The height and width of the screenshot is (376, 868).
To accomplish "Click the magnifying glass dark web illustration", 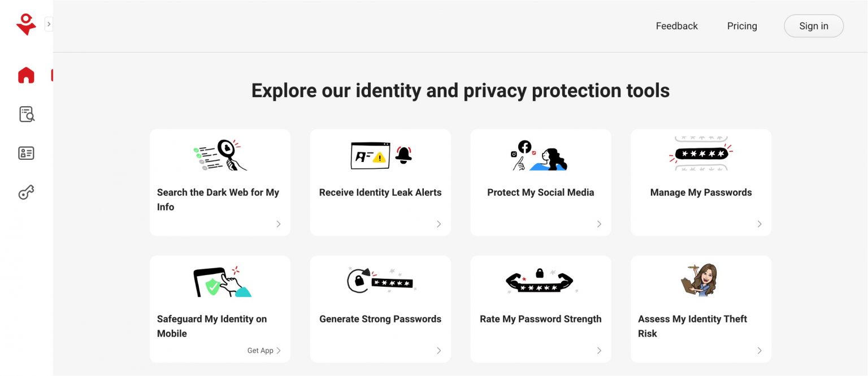I will coord(220,155).
